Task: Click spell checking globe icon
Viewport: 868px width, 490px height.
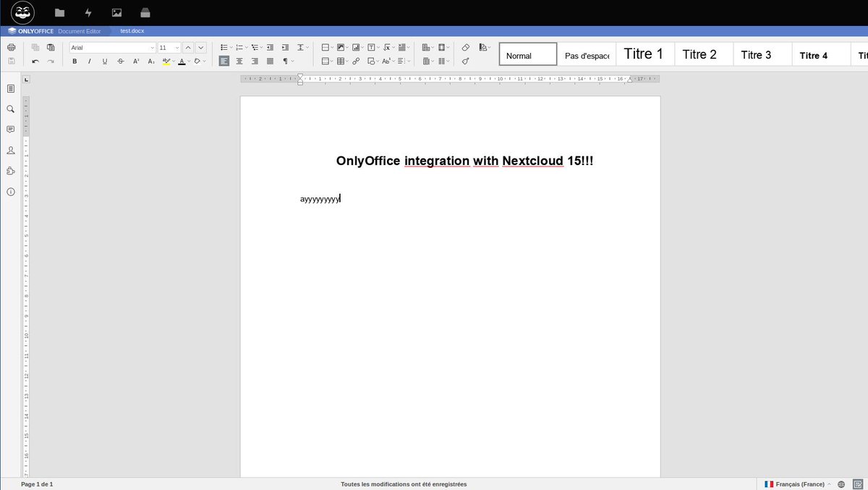Action: click(x=841, y=484)
